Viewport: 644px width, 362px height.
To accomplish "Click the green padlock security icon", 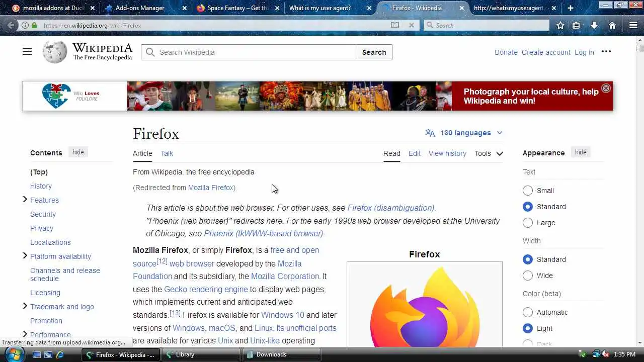I will (34, 25).
